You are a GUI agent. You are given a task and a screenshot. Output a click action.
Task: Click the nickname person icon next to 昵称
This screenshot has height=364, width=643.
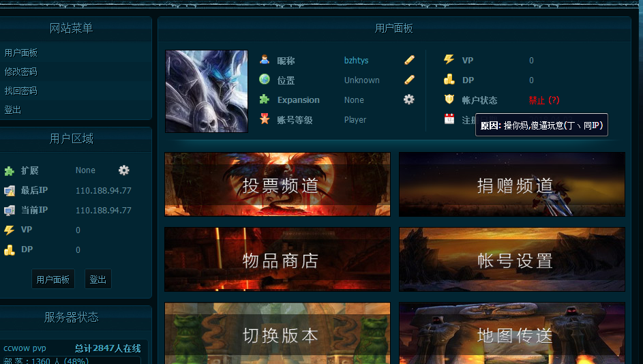[x=265, y=60]
